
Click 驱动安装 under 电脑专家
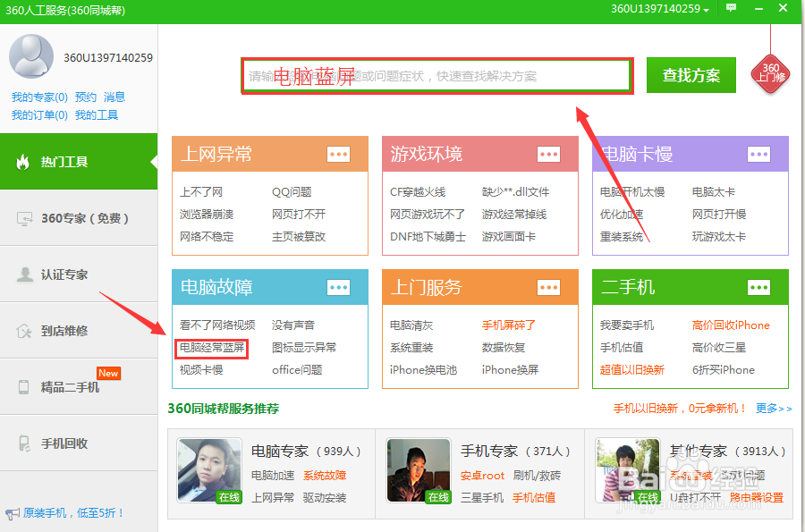[x=325, y=498]
